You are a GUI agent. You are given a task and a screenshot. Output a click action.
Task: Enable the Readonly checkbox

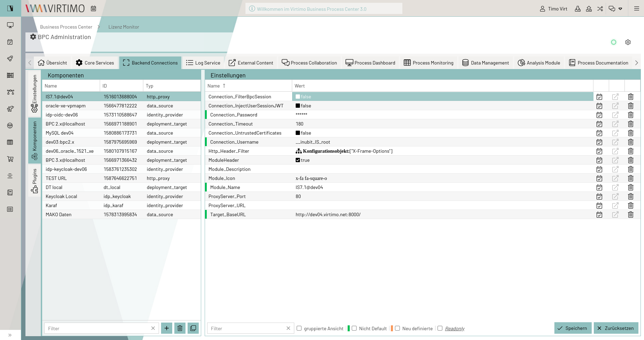pyautogui.click(x=440, y=328)
